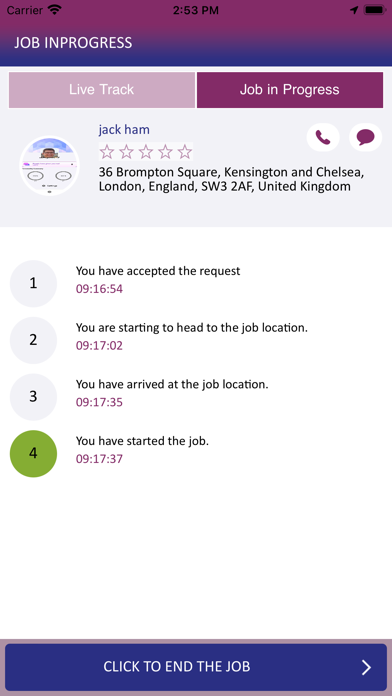Select the 36 Brompton Square address text
The width and height of the screenshot is (392, 696).
[x=231, y=179]
